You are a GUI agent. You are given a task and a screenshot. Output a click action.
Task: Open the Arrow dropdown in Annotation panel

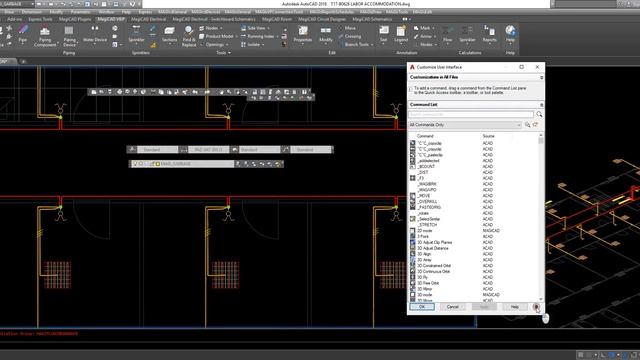[425, 36]
